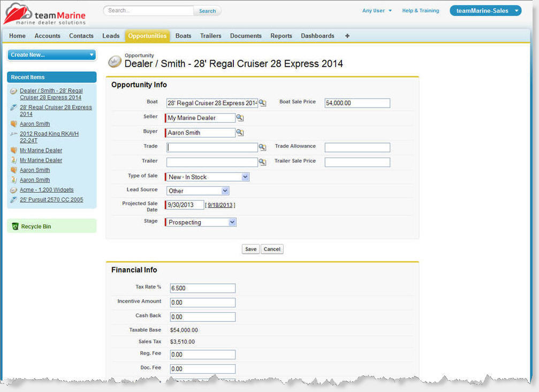This screenshot has width=539, height=392.
Task: Open the Dashboards tab
Action: [x=317, y=36]
